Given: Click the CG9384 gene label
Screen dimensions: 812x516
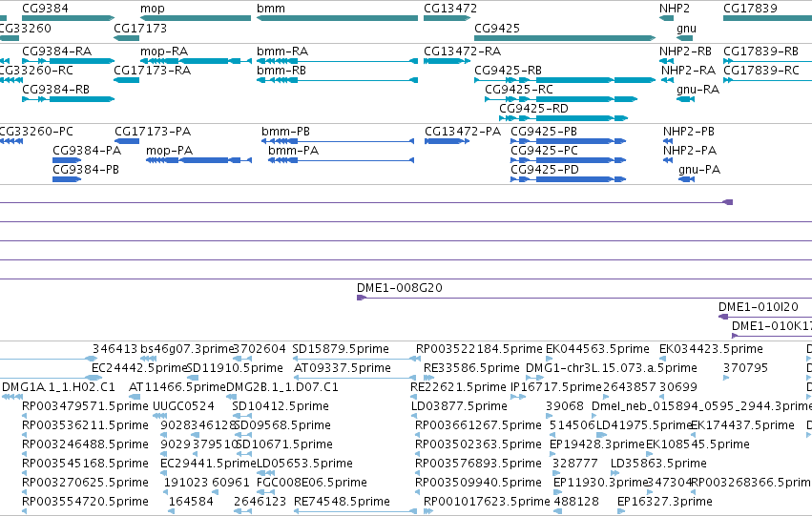Looking at the screenshot, I should click(x=45, y=9).
